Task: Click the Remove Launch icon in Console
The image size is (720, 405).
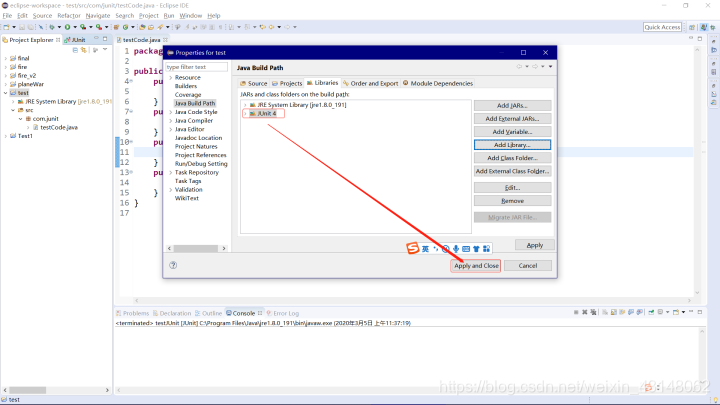Action: (585, 312)
